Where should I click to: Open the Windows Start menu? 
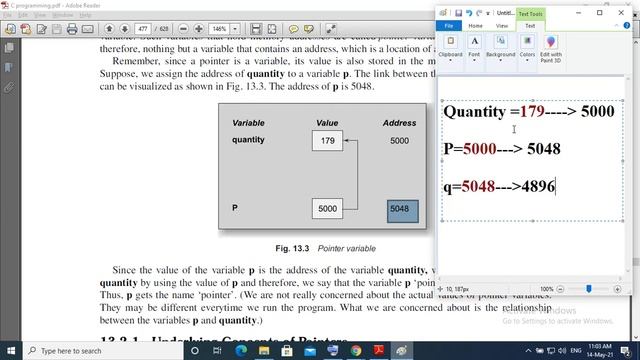point(11,351)
